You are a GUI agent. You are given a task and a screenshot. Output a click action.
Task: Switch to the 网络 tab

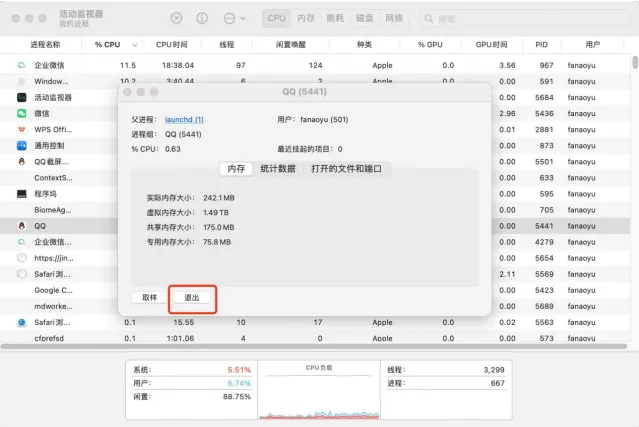394,18
